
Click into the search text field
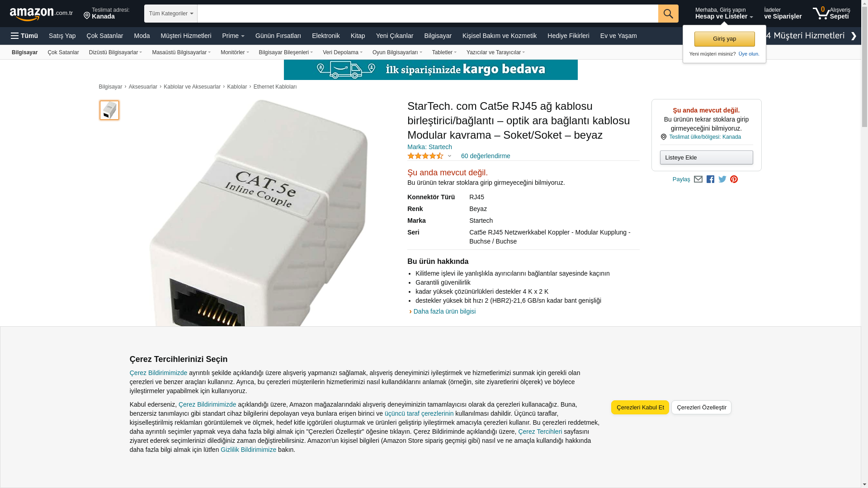(428, 14)
